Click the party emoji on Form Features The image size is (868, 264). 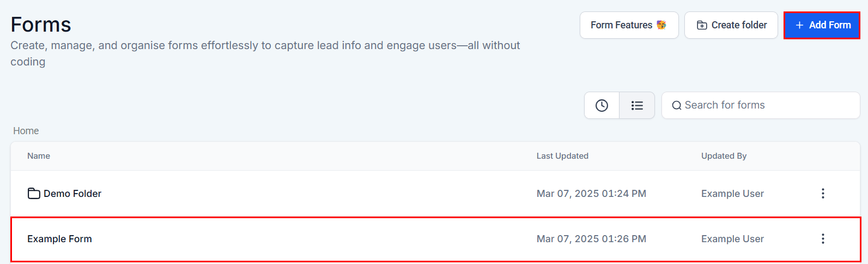(x=661, y=25)
